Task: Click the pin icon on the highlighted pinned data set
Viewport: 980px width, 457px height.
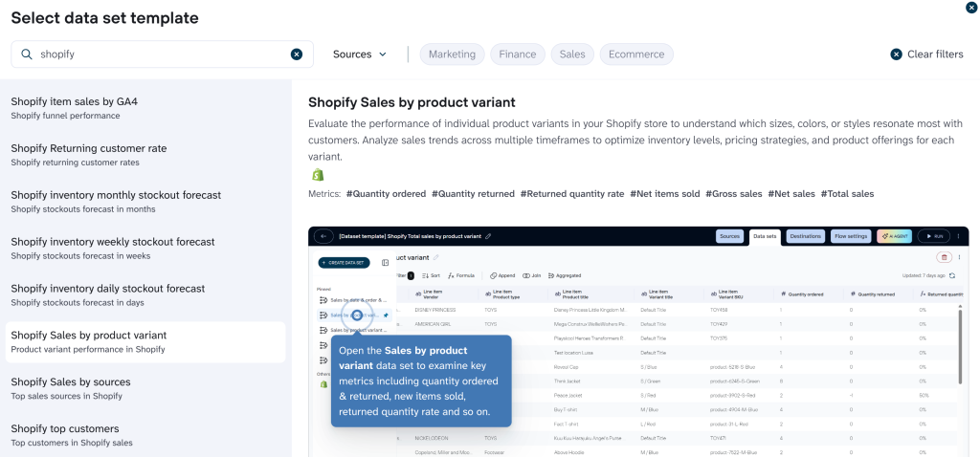Action: click(386, 316)
